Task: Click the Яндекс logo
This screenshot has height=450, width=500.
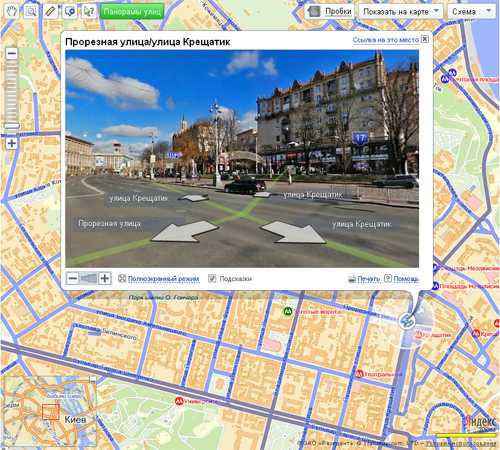Action: click(480, 423)
